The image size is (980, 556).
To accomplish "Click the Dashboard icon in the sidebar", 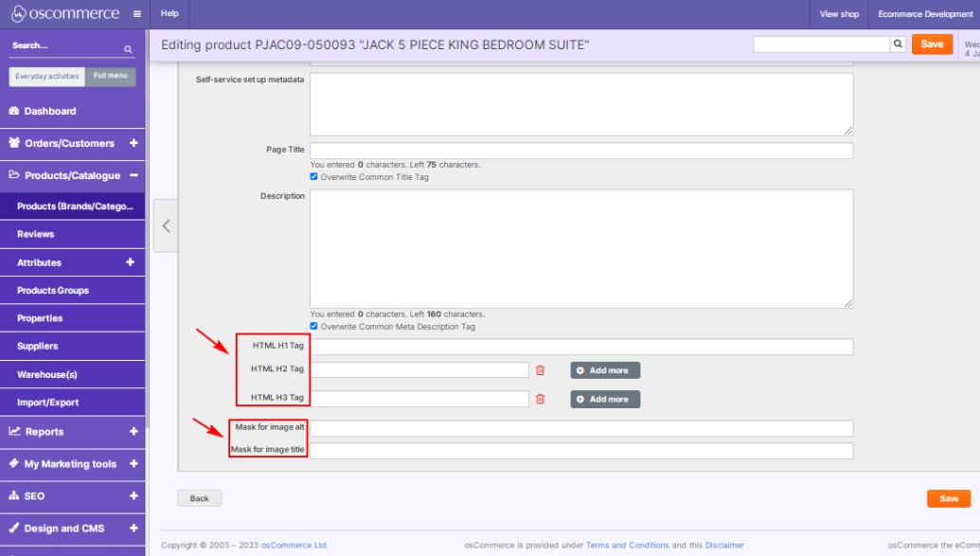I will (x=14, y=111).
